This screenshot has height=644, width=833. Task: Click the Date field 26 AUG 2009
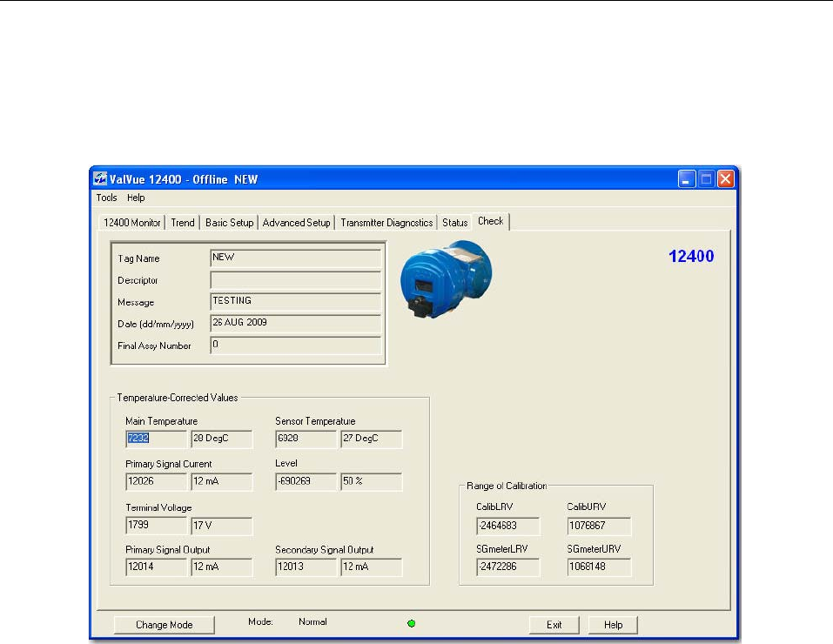click(x=295, y=324)
